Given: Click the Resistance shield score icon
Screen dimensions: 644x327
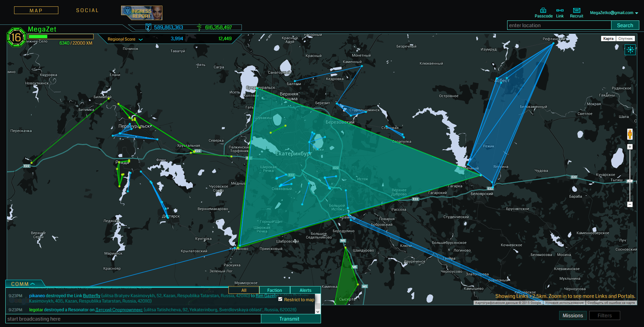Looking at the screenshot, I should click(x=148, y=27).
